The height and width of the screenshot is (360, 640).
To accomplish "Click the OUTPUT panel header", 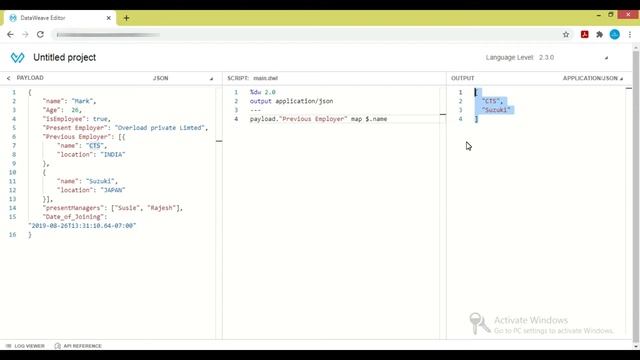I will click(462, 78).
